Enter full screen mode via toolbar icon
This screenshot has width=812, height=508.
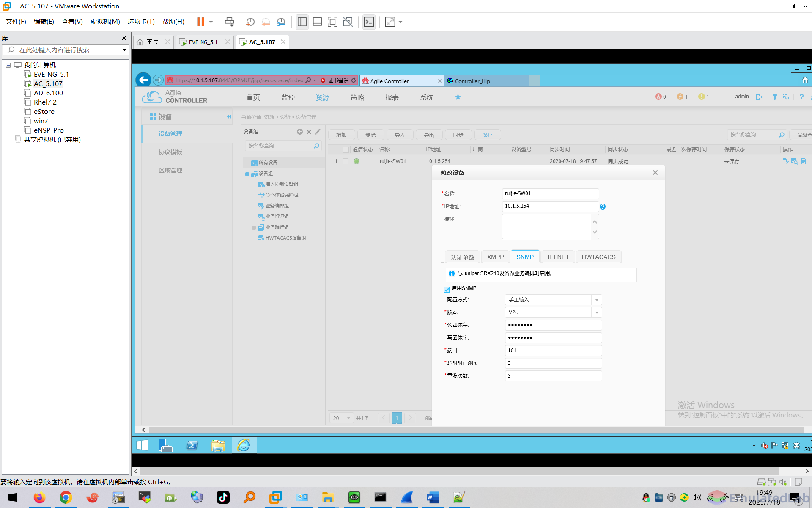tap(332, 22)
